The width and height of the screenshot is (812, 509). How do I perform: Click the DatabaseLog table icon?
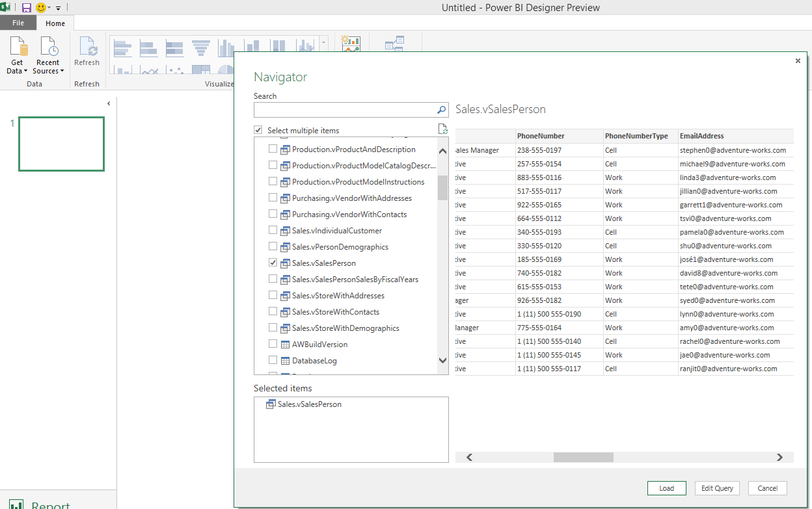(285, 361)
